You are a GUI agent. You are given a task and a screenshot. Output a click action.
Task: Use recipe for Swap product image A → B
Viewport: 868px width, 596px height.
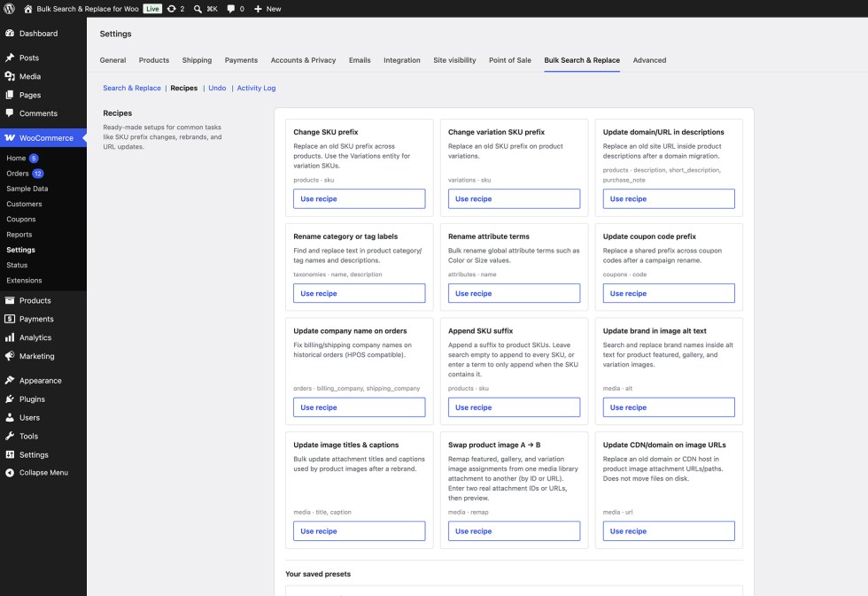click(514, 531)
